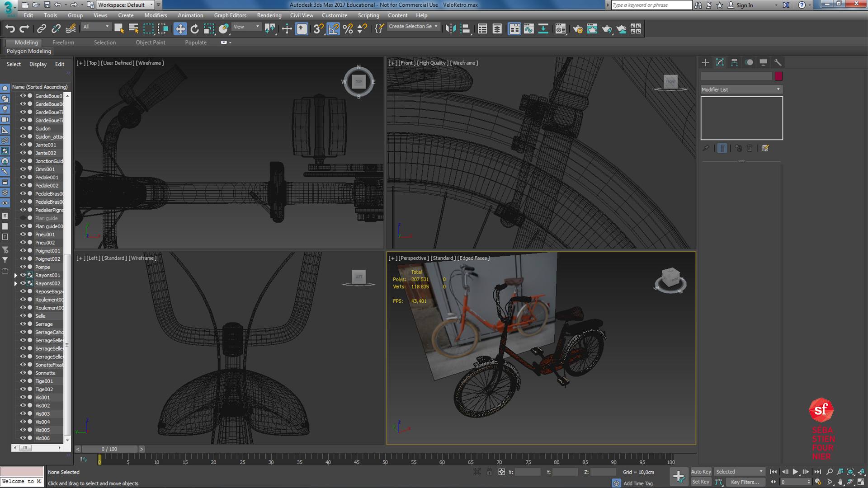This screenshot has width=868, height=488.
Task: Toggle visibility eye for Selle
Action: click(x=23, y=315)
